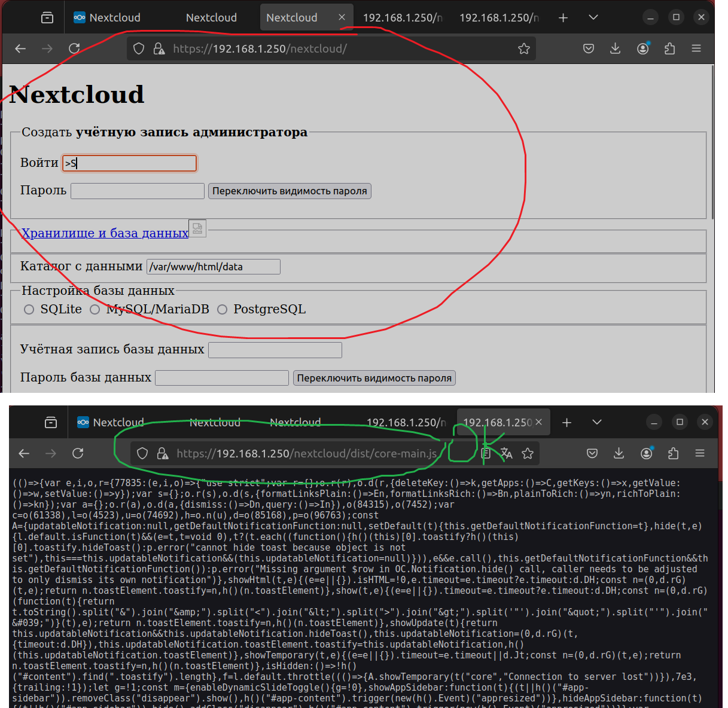Click the Каталог с данными path field
Screen dimensions: 728x708
click(x=214, y=267)
